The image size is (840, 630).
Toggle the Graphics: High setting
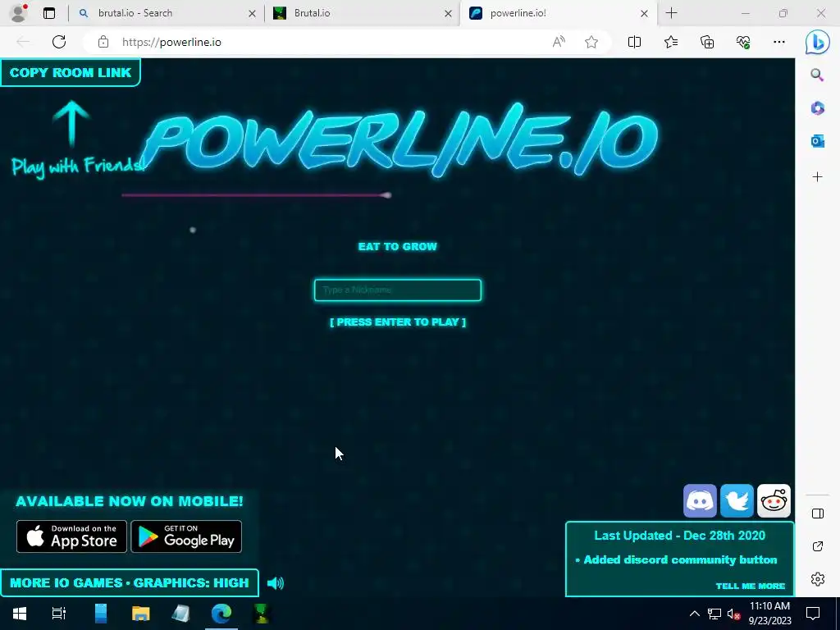point(191,583)
